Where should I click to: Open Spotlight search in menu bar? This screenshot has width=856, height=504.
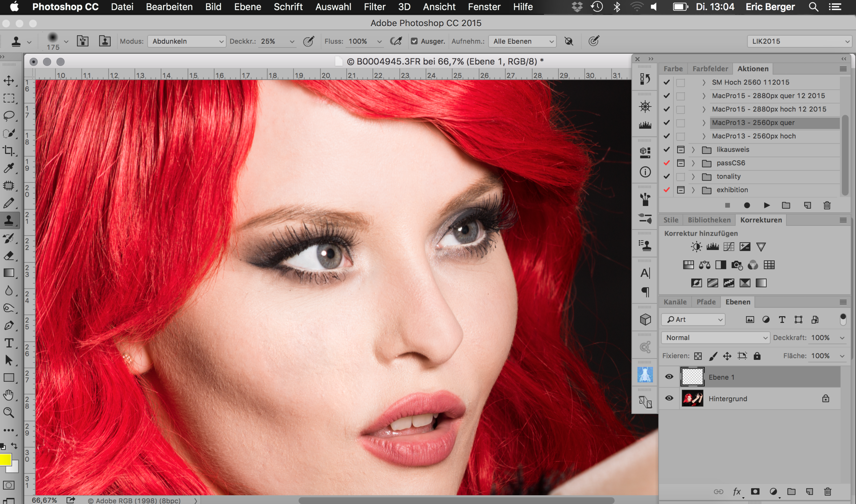tap(814, 7)
